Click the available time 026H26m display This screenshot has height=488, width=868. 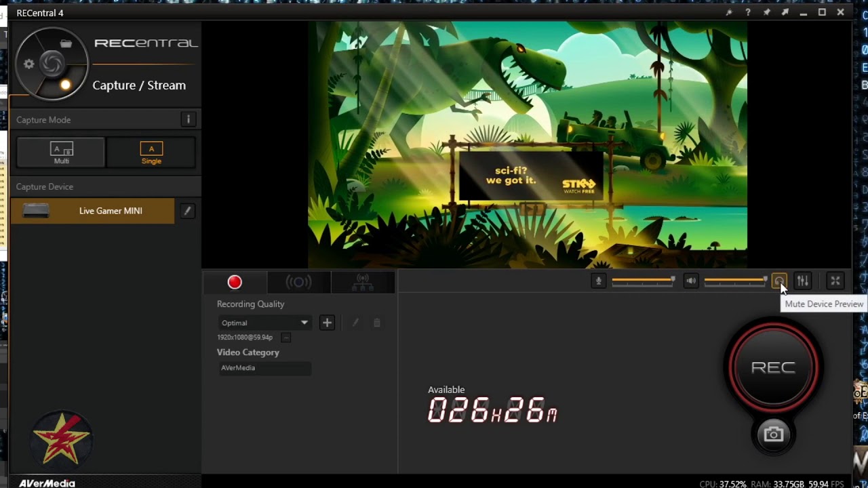pos(492,411)
